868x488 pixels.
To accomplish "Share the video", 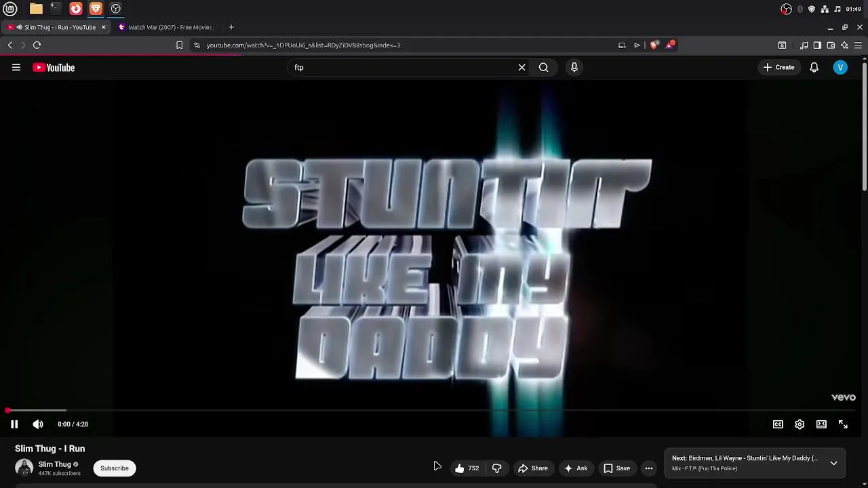I will (x=533, y=468).
